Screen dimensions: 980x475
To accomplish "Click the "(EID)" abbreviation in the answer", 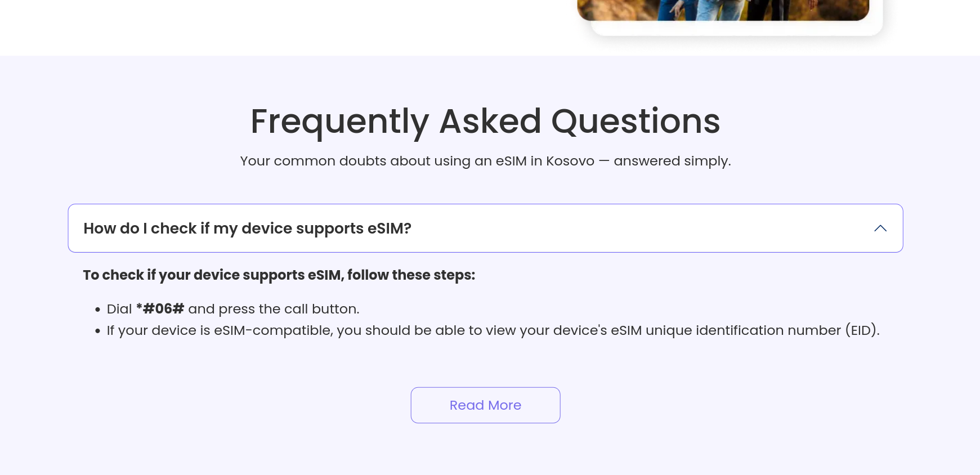I will [862, 330].
